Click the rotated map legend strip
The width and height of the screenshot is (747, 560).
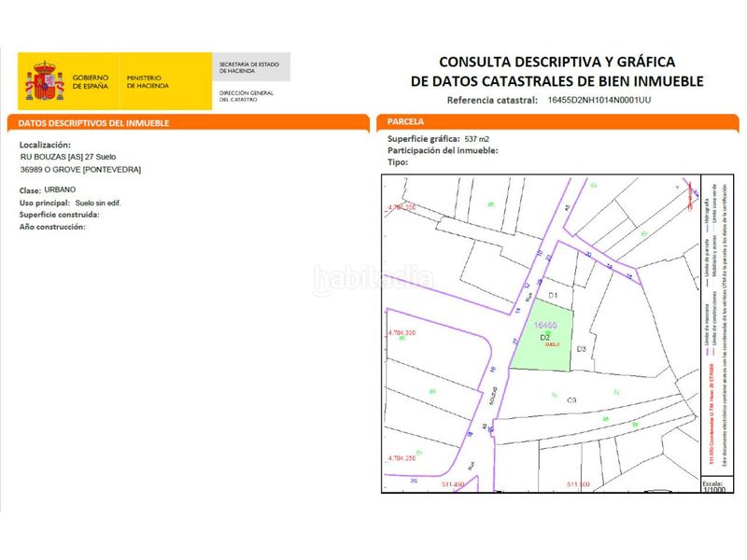coord(717,325)
